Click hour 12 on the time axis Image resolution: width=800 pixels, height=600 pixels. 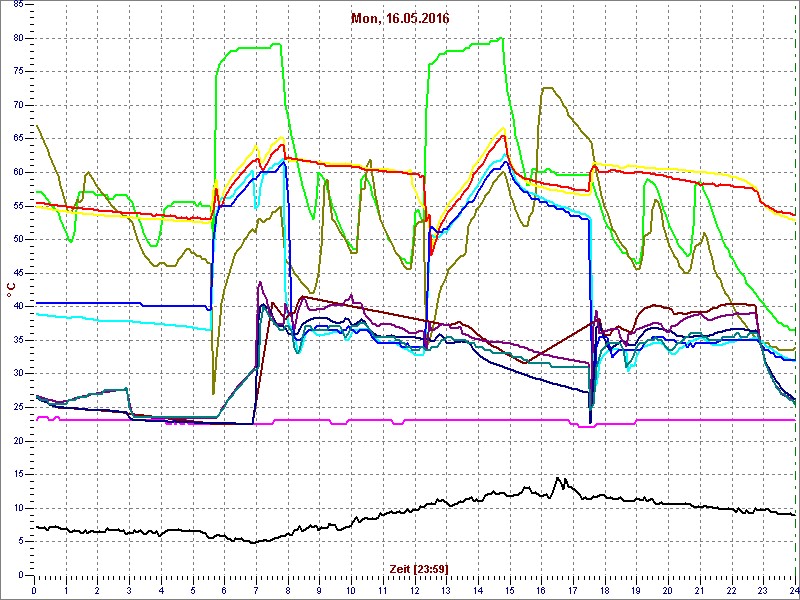tap(414, 590)
